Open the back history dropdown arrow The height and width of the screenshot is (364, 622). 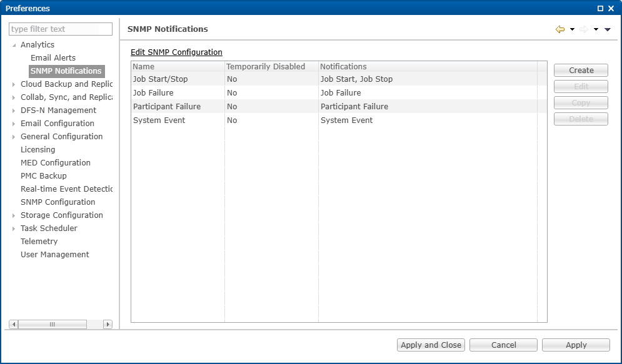572,29
